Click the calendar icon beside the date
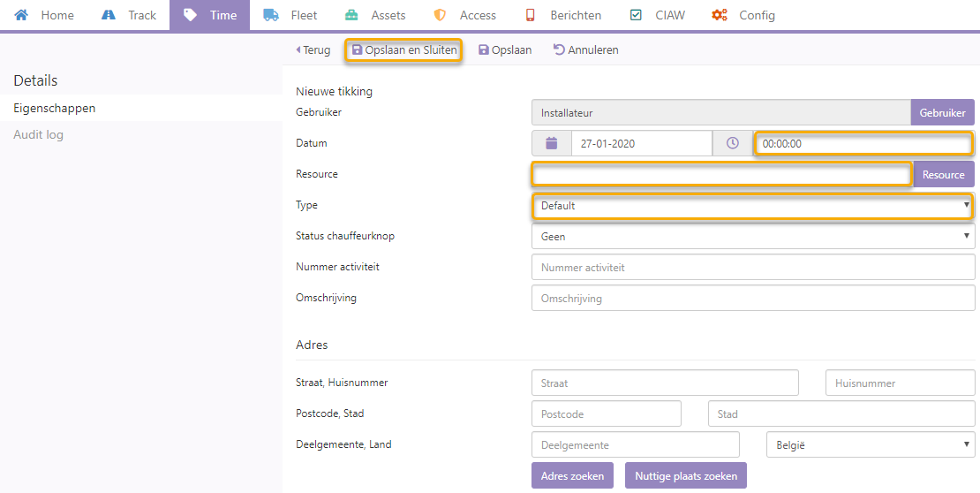This screenshot has width=980, height=493. click(552, 143)
